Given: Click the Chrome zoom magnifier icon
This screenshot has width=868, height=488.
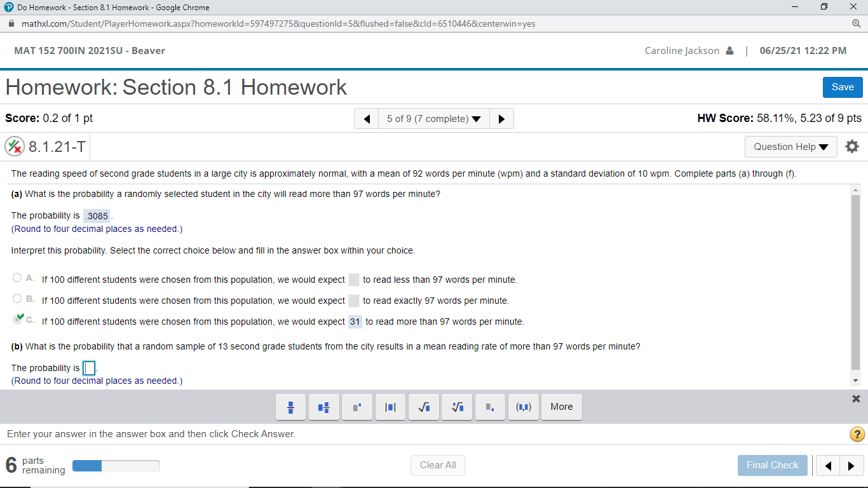Looking at the screenshot, I should point(856,24).
